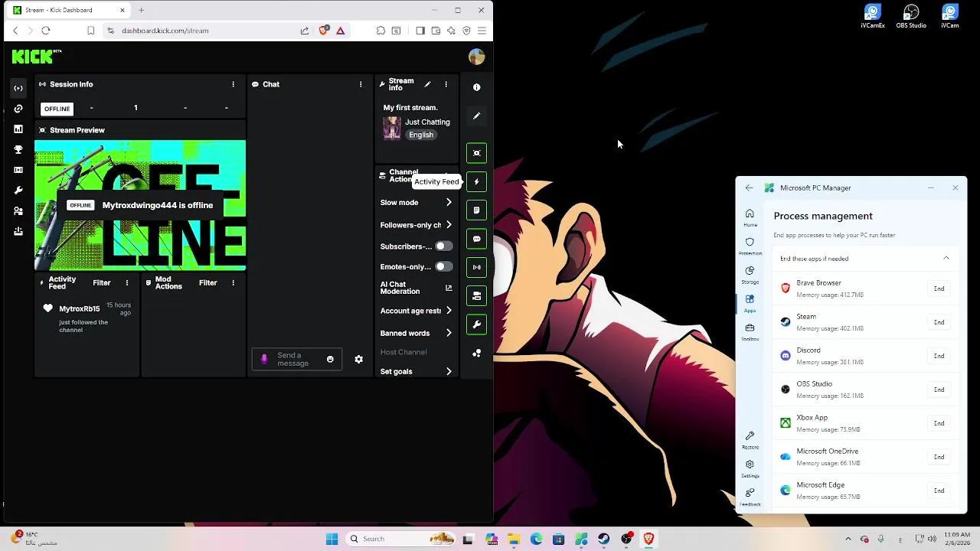Viewport: 980px width, 551px height.
Task: Go to Home tab in PC Manager
Action: (x=750, y=217)
